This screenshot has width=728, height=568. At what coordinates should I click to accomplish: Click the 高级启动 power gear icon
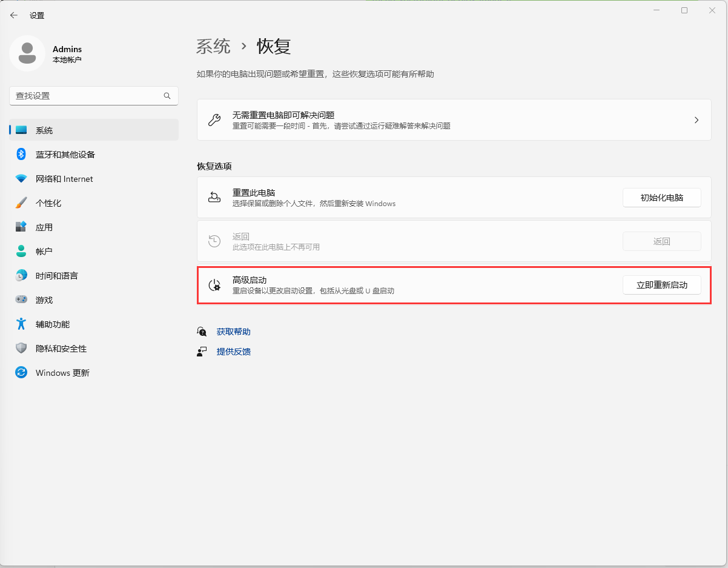pos(214,285)
